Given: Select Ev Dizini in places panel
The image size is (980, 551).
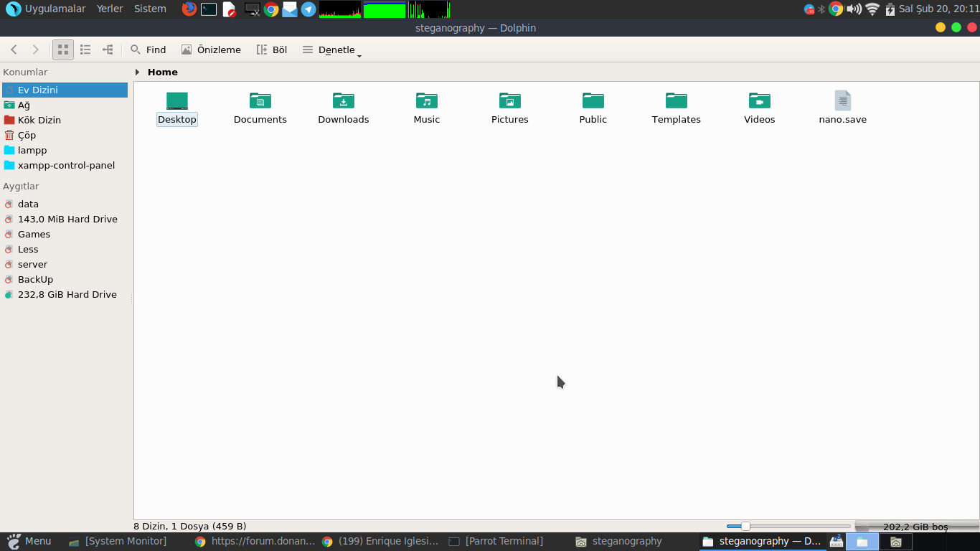Looking at the screenshot, I should [65, 90].
